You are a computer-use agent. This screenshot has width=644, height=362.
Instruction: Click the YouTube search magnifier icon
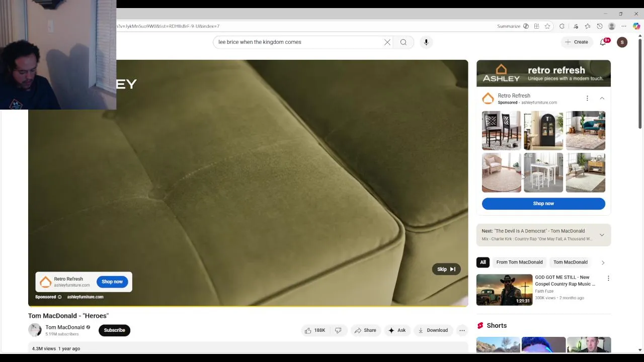[404, 42]
